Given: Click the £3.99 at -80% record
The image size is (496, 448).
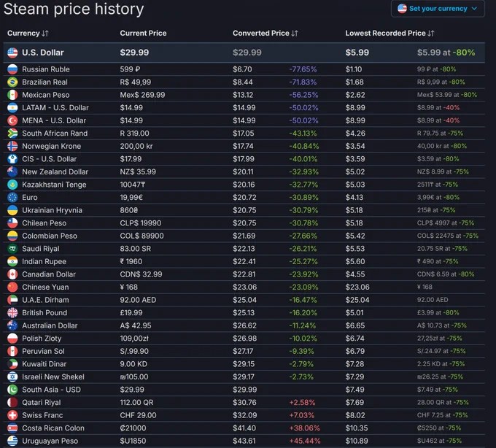Looking at the screenshot, I should tap(438, 313).
